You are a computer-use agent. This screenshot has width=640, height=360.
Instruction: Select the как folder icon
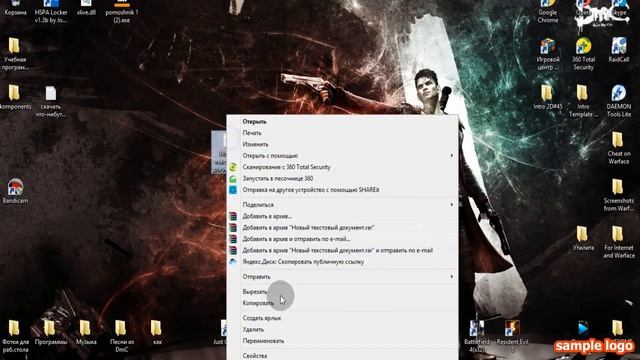pyautogui.click(x=157, y=333)
